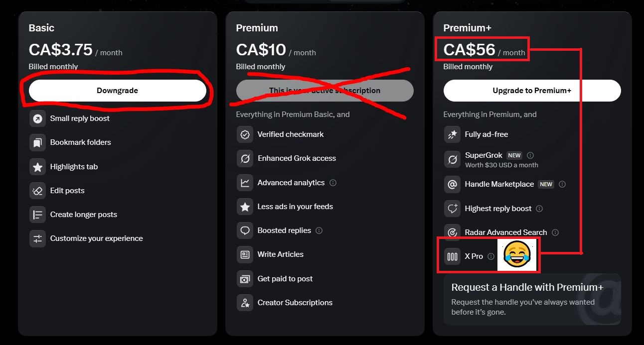Click Upgrade to Premium+ button
The width and height of the screenshot is (644, 345).
click(532, 91)
